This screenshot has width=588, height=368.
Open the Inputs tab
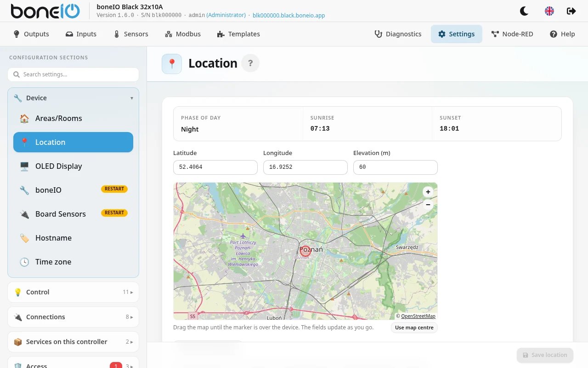pos(81,34)
